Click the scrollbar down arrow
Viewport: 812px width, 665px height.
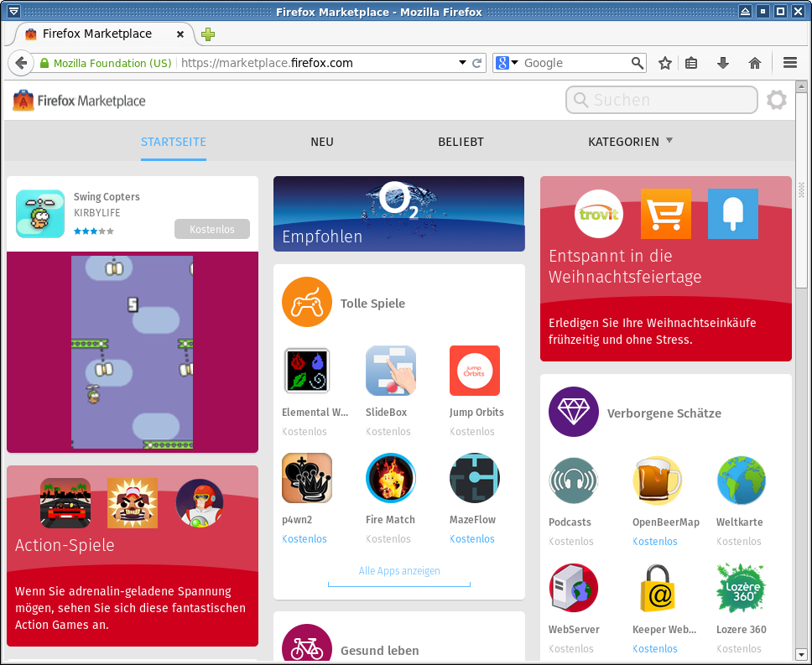click(801, 654)
